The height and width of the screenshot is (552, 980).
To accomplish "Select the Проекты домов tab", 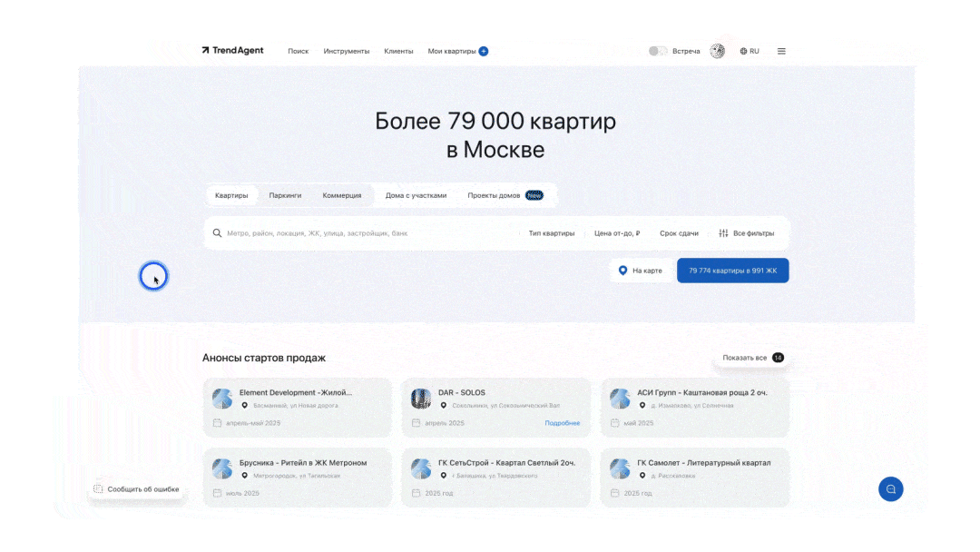I will click(505, 196).
